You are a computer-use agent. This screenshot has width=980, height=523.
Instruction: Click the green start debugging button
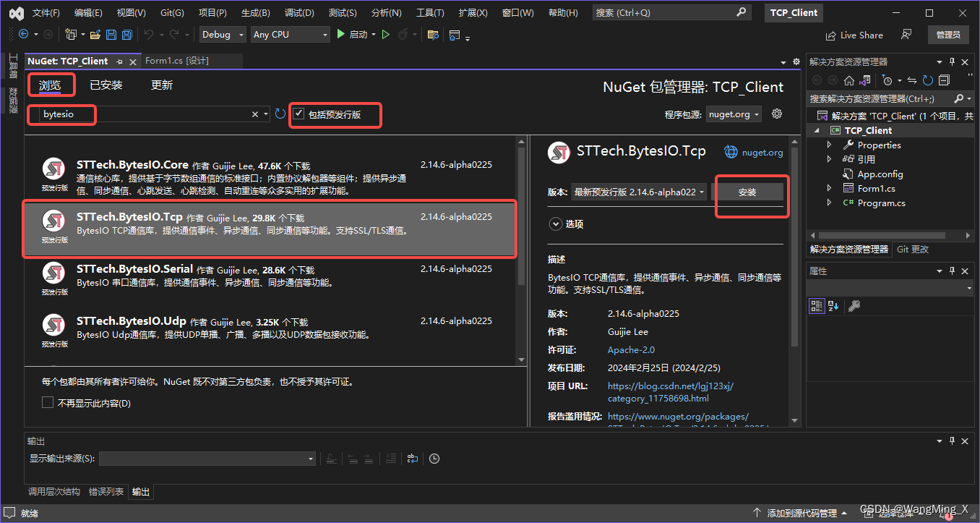(x=352, y=34)
